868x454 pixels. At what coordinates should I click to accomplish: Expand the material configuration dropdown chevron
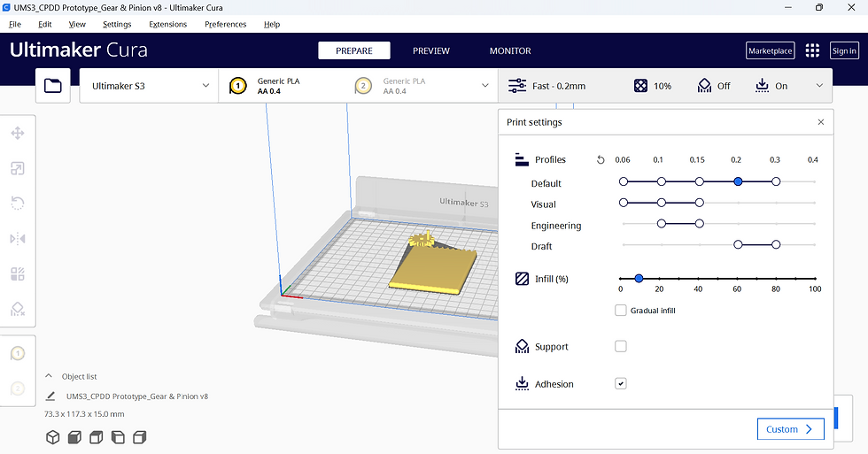485,86
